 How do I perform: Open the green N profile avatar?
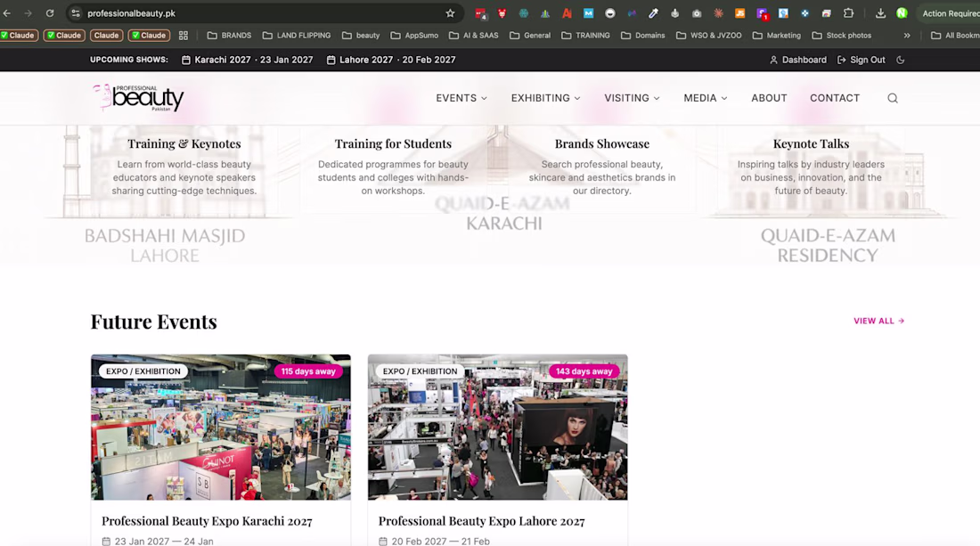point(902,13)
